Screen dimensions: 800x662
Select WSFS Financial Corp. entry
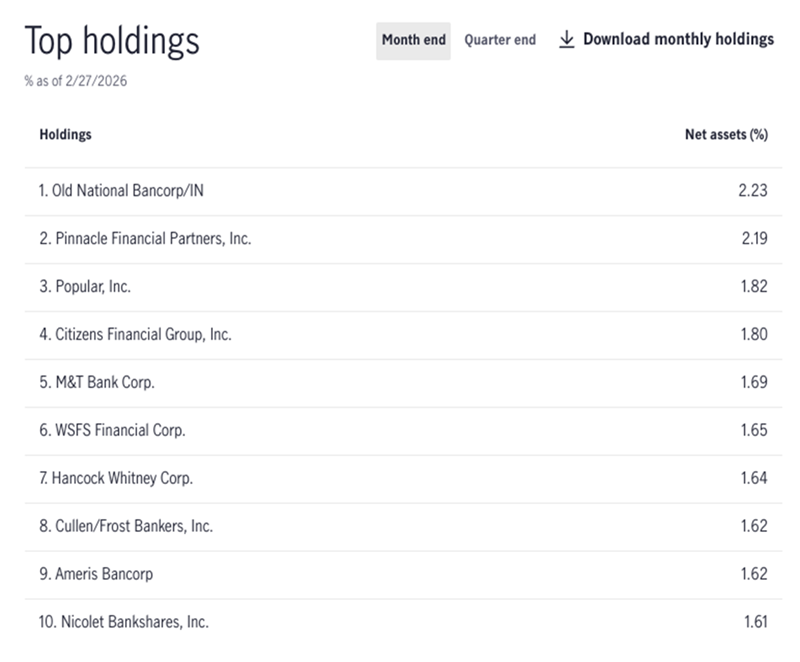pyautogui.click(x=112, y=430)
